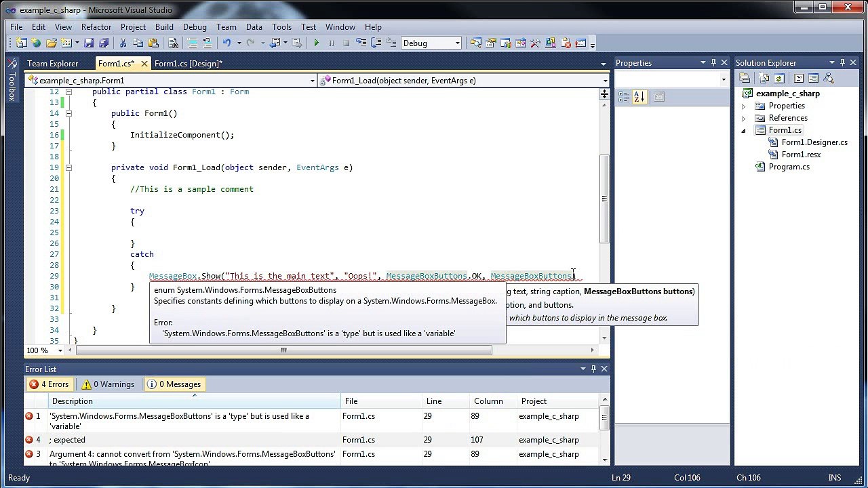Collapse the Form1 constructor outline on line 14

68,113
